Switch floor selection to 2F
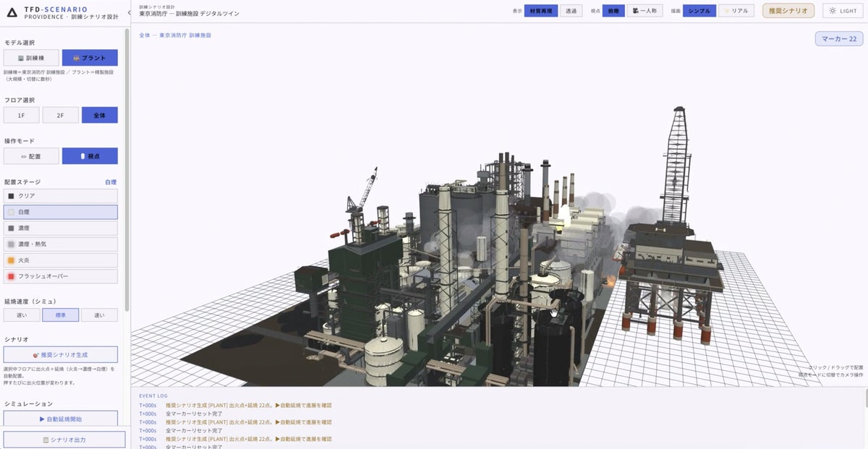 point(61,115)
